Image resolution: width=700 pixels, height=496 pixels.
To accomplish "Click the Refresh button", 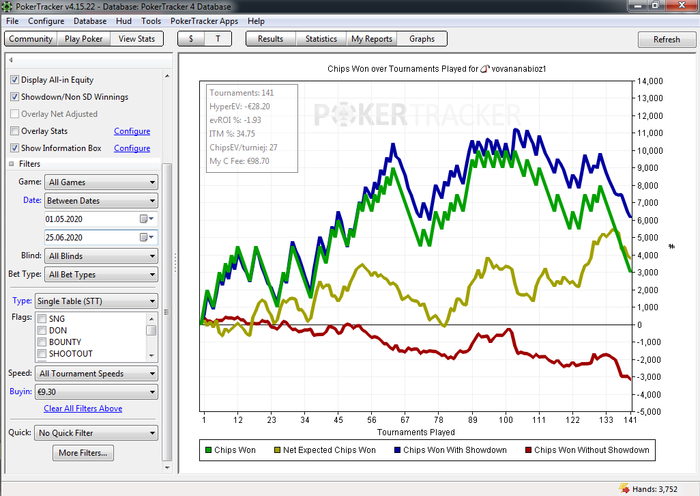I will point(667,39).
